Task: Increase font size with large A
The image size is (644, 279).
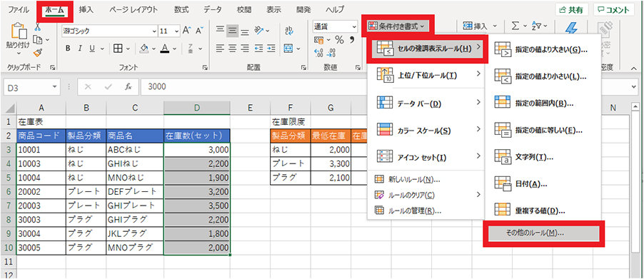Action: [x=187, y=31]
